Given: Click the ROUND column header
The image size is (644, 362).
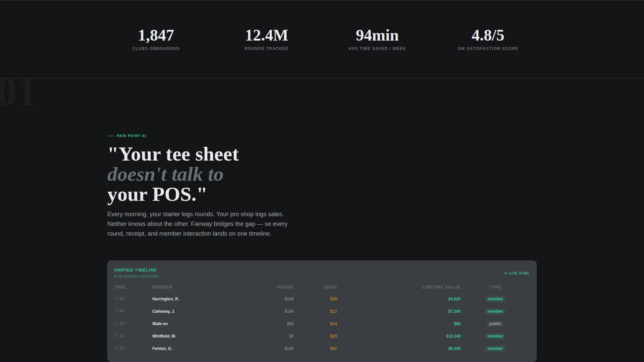Looking at the screenshot, I should tap(285, 287).
